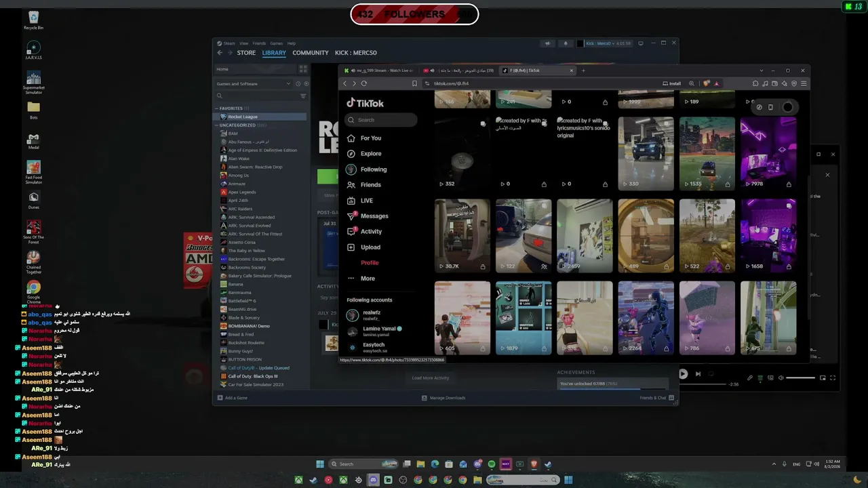Open Sons Of The Forest shortcut
Image resolution: width=868 pixels, height=488 pixels.
click(33, 231)
